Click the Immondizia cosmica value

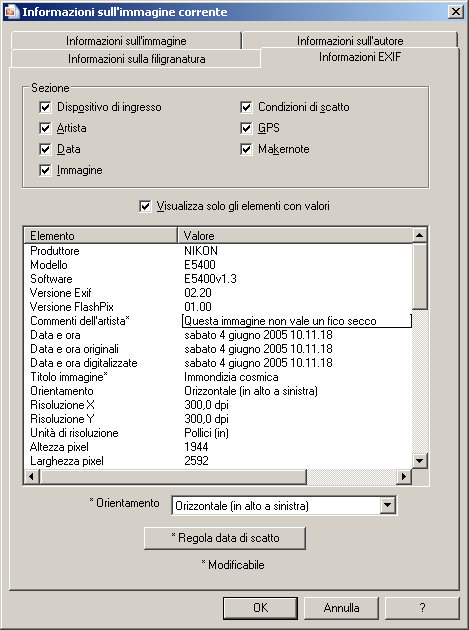[x=231, y=377]
